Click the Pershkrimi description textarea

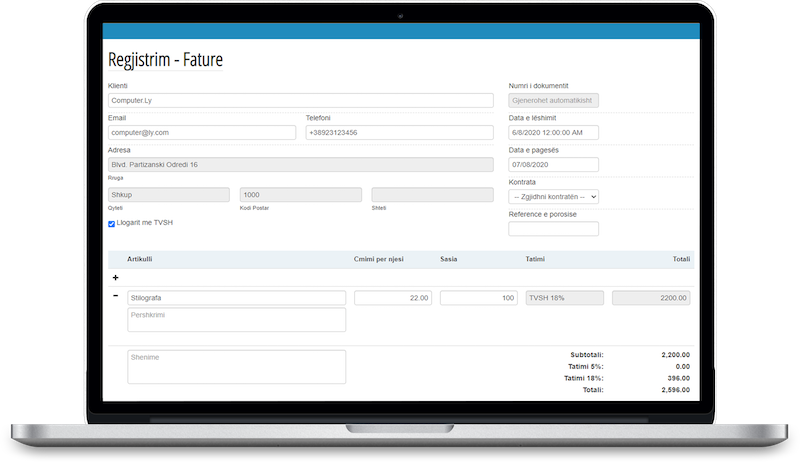pos(236,319)
